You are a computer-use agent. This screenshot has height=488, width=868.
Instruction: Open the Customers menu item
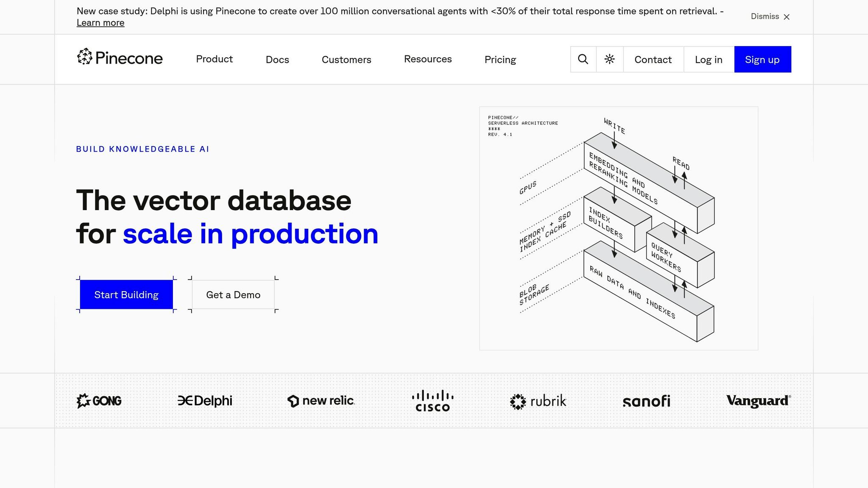click(x=346, y=60)
